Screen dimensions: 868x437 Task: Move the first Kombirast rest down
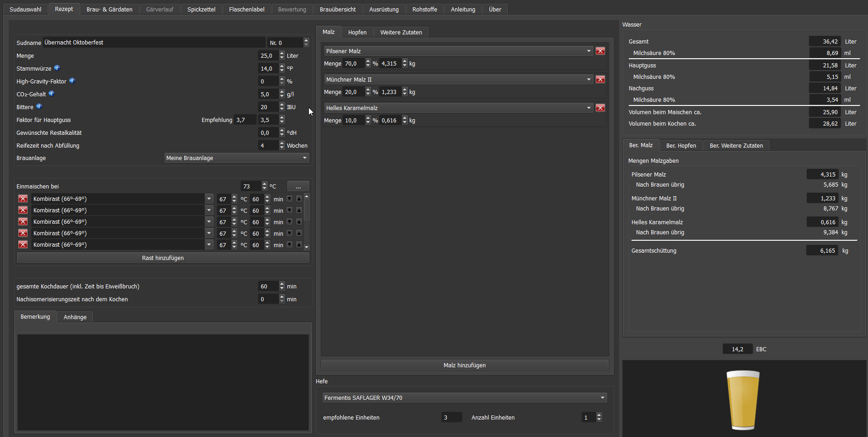click(289, 199)
